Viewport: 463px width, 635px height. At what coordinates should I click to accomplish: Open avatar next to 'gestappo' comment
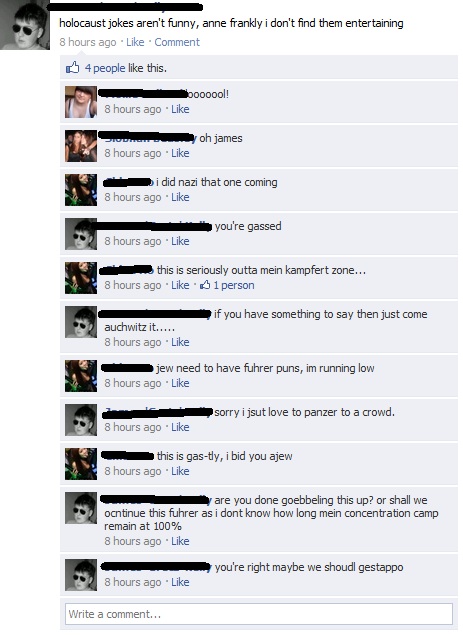tap(81, 575)
